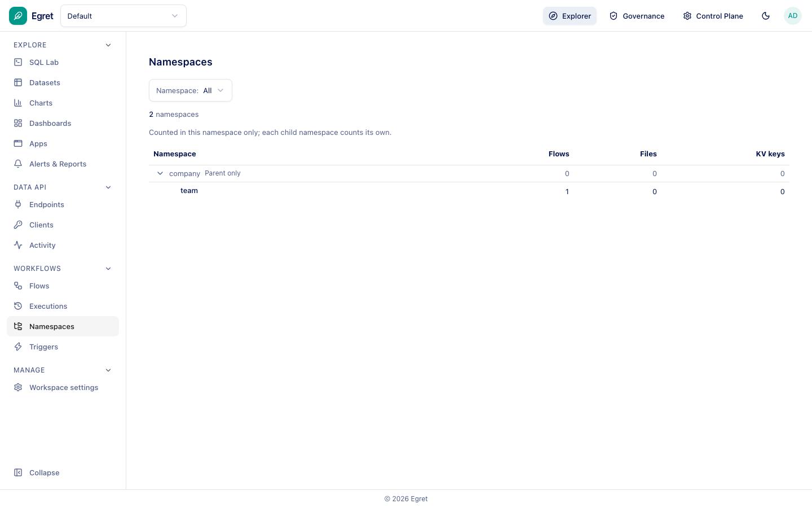Open the Namespace: All filter dropdown

point(191,90)
